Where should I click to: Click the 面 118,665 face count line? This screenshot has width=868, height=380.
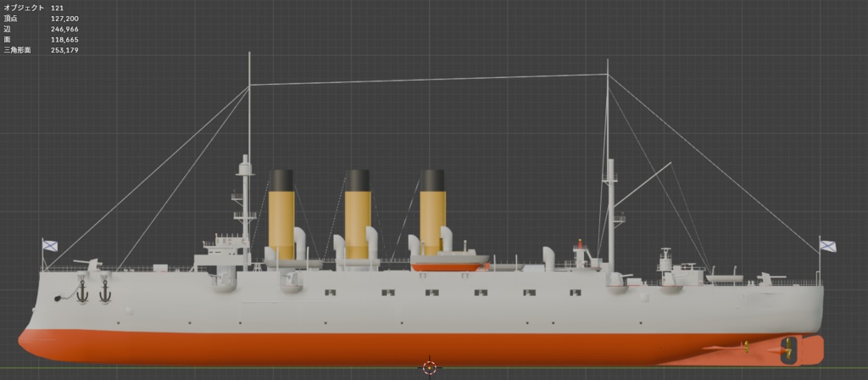[x=41, y=40]
